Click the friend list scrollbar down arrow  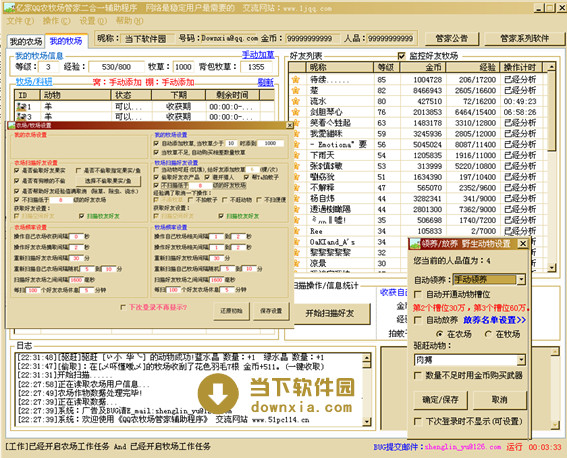551,267
